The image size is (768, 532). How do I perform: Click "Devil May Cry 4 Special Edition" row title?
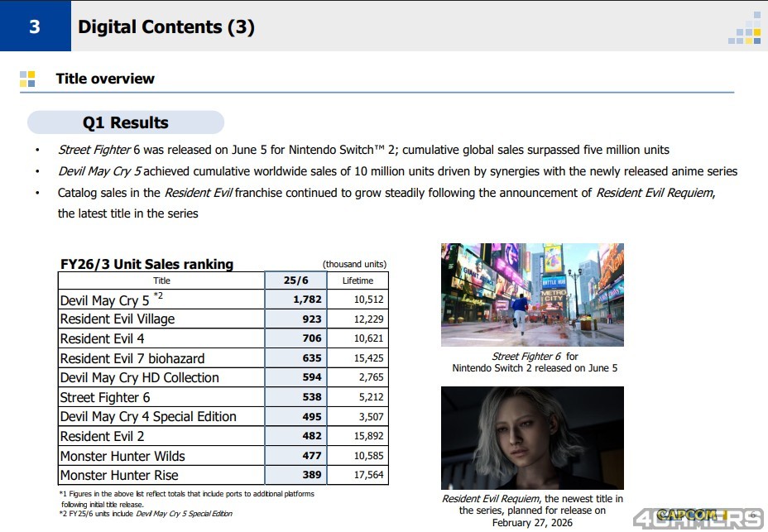point(148,417)
